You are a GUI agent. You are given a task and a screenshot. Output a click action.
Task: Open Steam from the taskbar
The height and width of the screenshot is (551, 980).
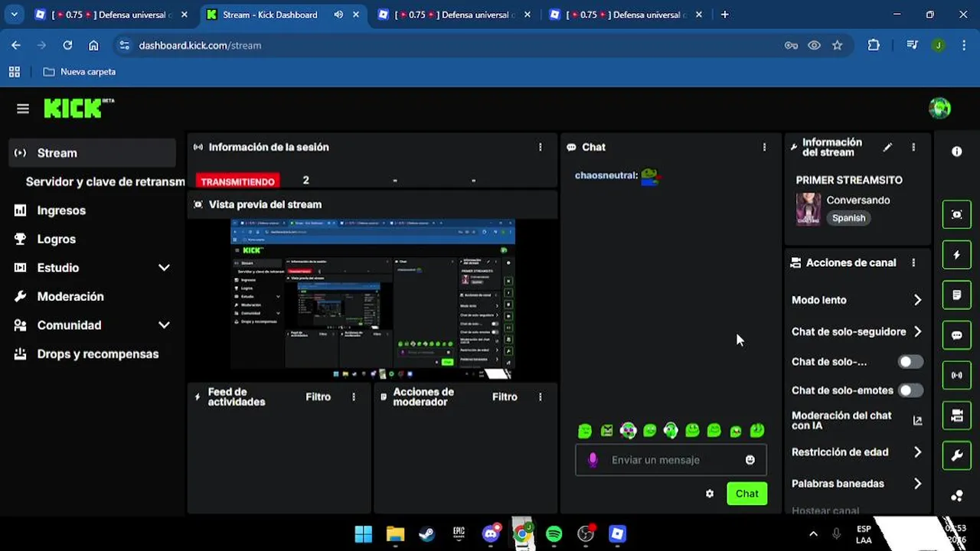[427, 533]
